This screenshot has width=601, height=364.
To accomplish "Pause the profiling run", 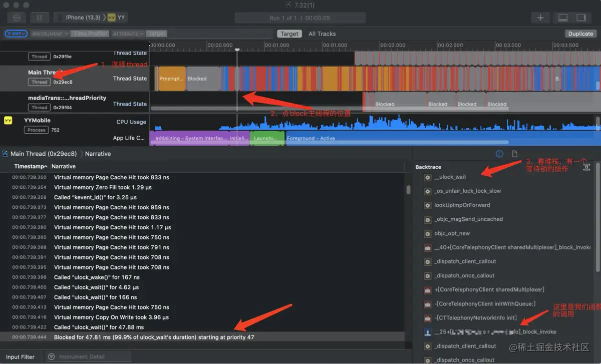I will tap(40, 18).
